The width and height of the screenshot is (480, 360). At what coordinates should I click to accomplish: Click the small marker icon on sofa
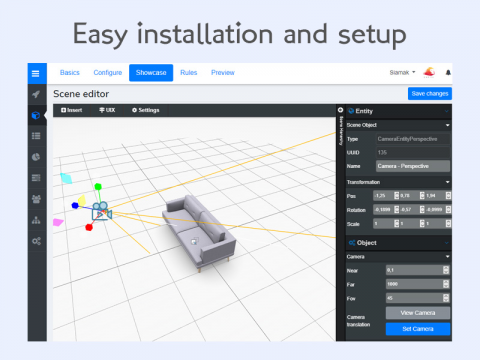point(194,241)
